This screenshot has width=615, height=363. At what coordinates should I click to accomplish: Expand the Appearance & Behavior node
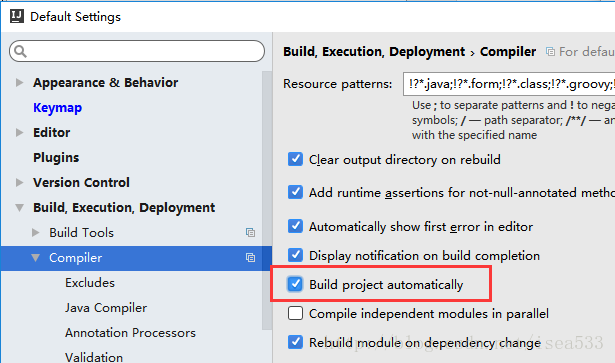pyautogui.click(x=19, y=82)
